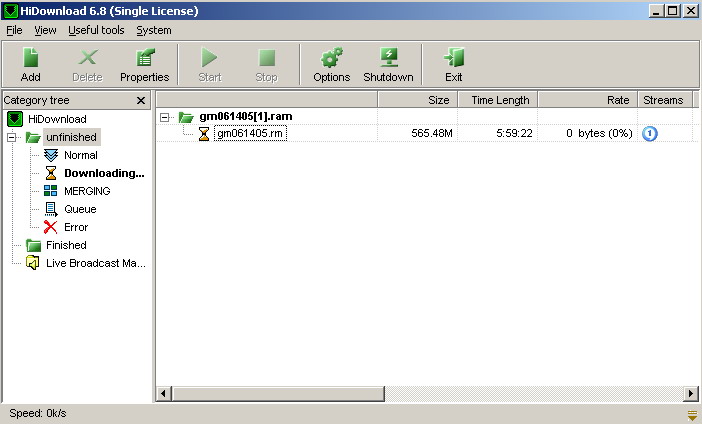Select the gm061405.rm download item
Viewport: 702px width, 424px height.
250,133
